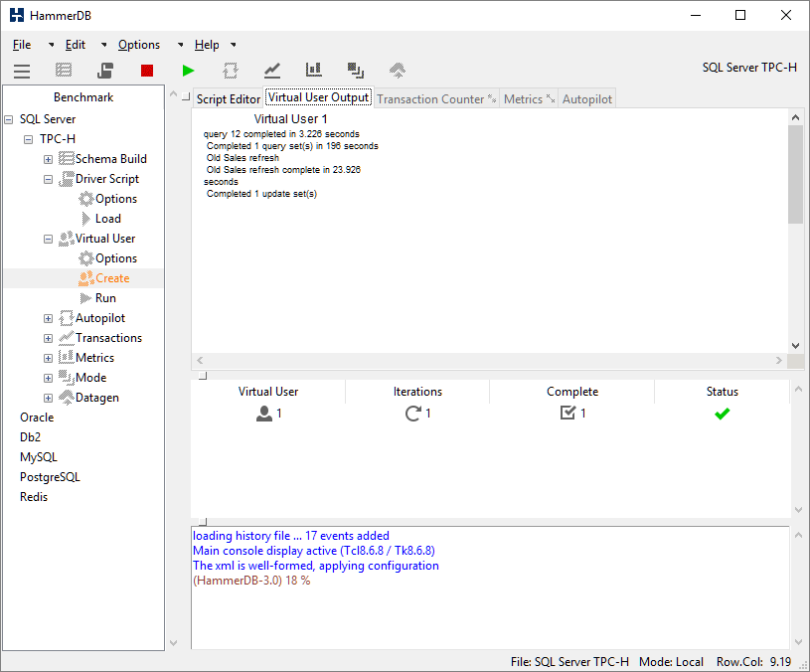Click the dropdown arrow beside File

pos(51,45)
